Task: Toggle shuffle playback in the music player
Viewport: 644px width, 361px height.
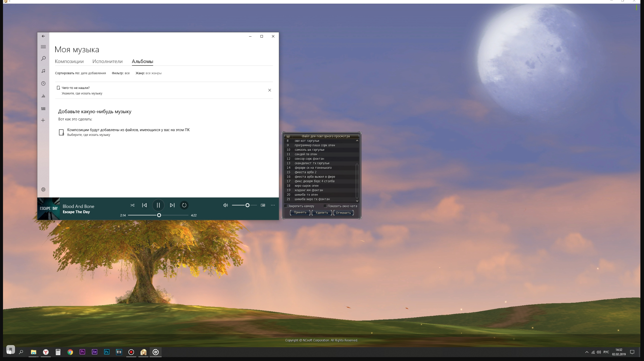Action: click(132, 205)
